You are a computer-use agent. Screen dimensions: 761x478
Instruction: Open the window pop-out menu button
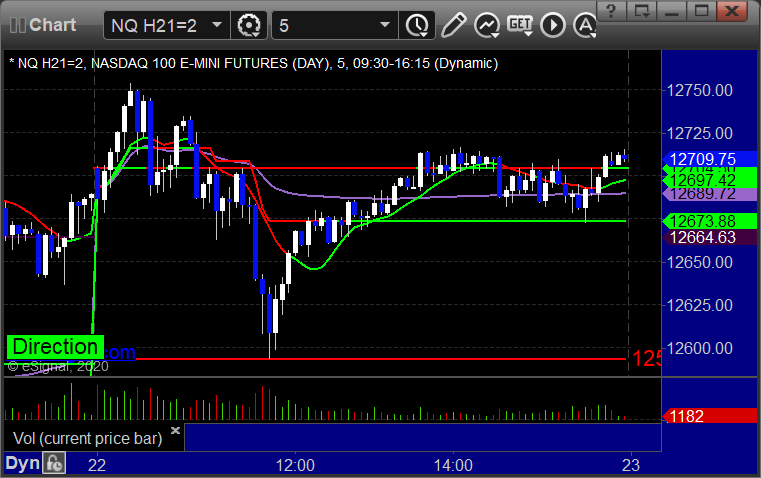tap(641, 10)
